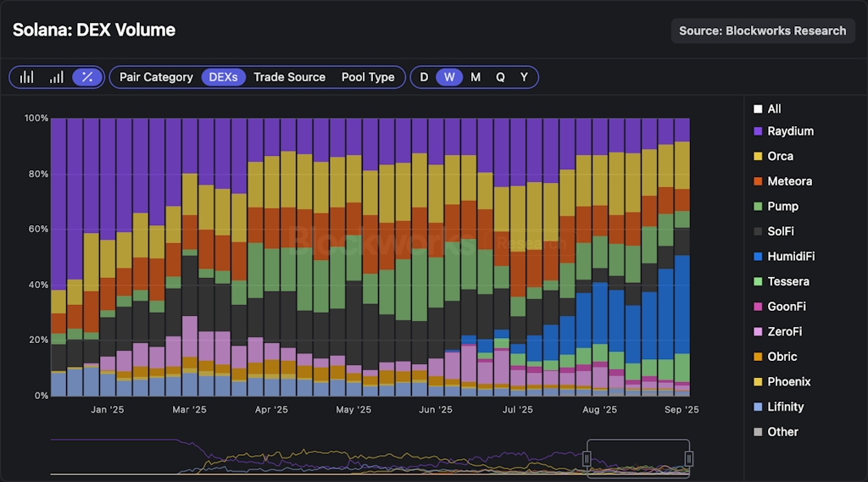Viewport: 868px width, 482px height.
Task: Select quarterly (Q) interval
Action: pos(500,77)
